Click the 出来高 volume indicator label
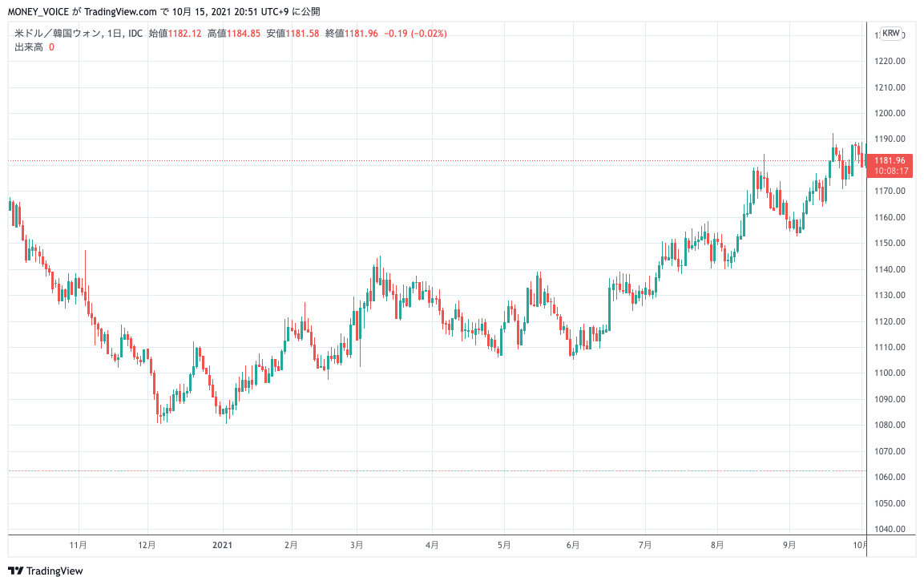924x585 pixels. point(29,47)
